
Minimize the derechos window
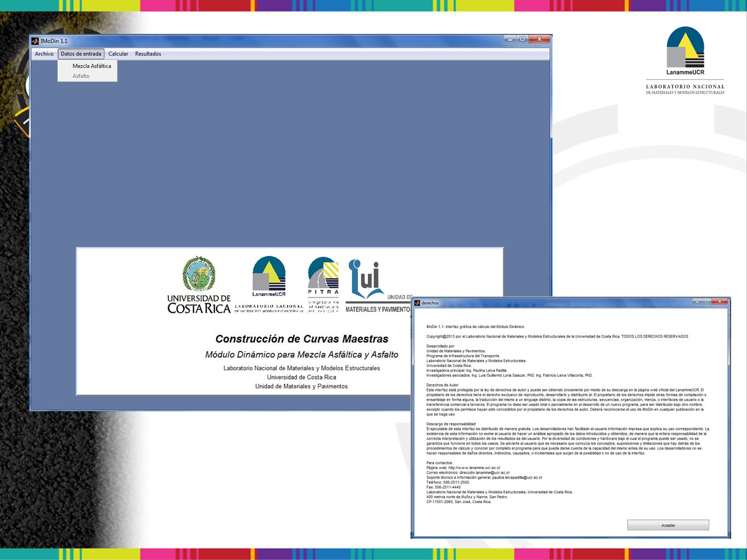click(697, 301)
